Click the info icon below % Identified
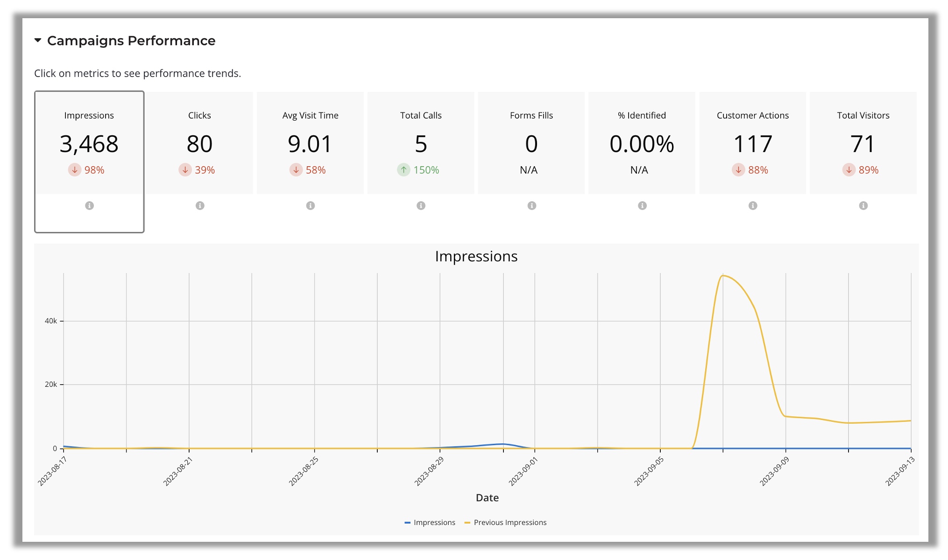This screenshot has width=948, height=560. tap(642, 204)
